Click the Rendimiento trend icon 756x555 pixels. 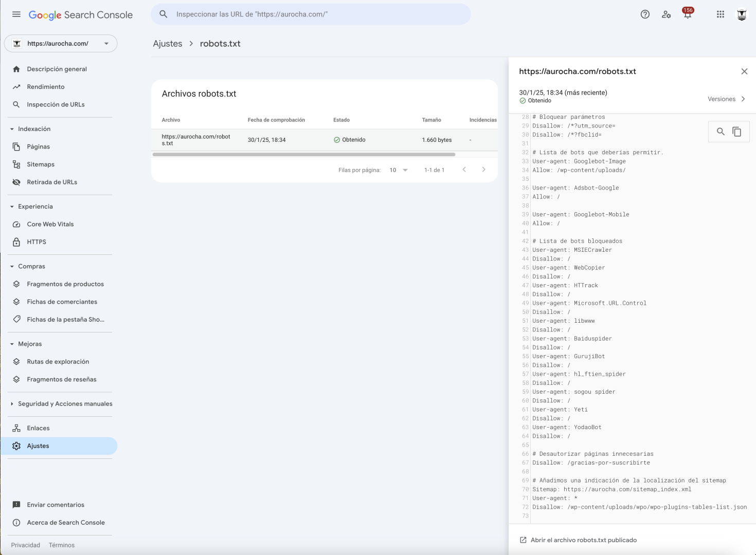click(x=16, y=87)
